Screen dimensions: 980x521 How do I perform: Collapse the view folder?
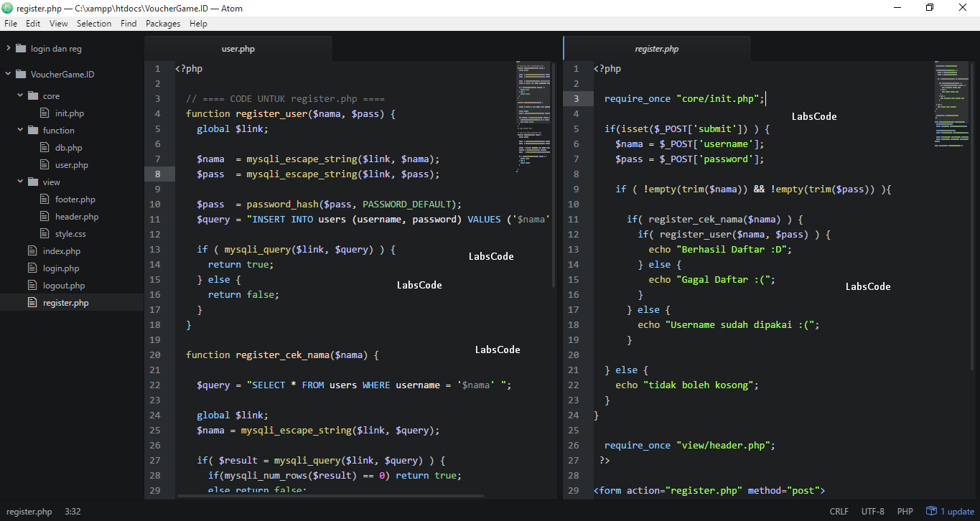click(x=20, y=182)
